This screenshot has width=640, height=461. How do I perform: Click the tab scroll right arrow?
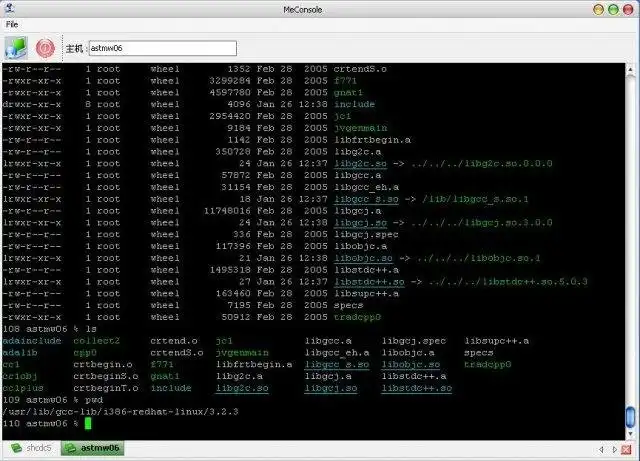614,450
